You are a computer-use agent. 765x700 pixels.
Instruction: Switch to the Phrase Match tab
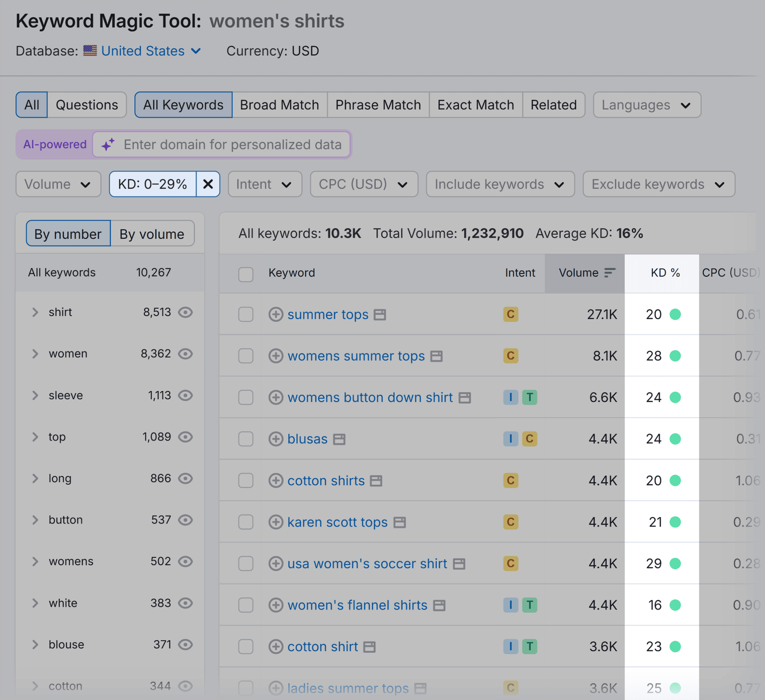coord(378,105)
